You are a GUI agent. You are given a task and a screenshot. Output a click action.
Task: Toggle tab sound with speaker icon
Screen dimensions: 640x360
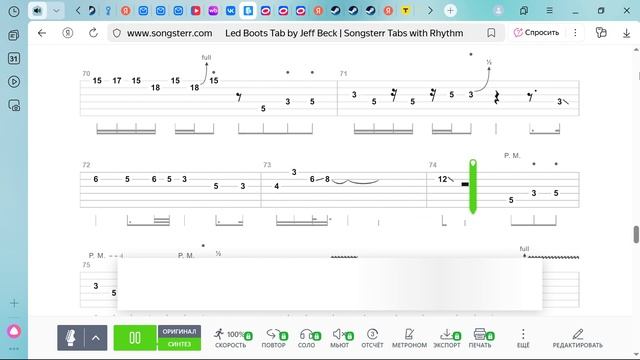37,11
